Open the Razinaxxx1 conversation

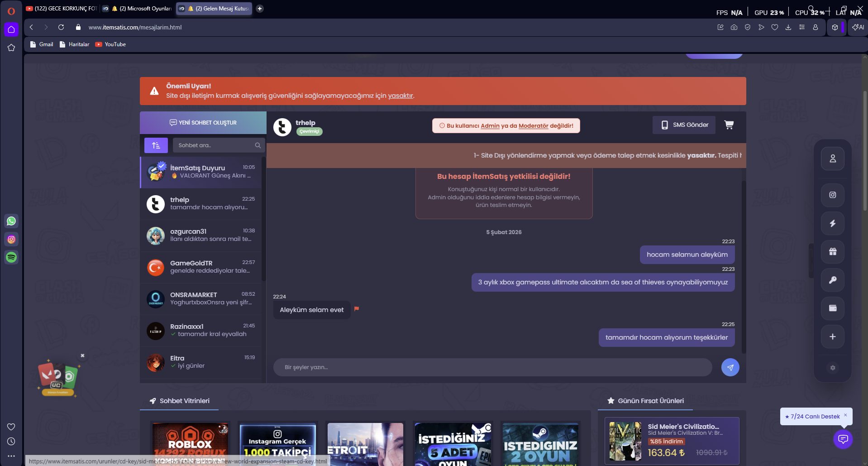[201, 331]
